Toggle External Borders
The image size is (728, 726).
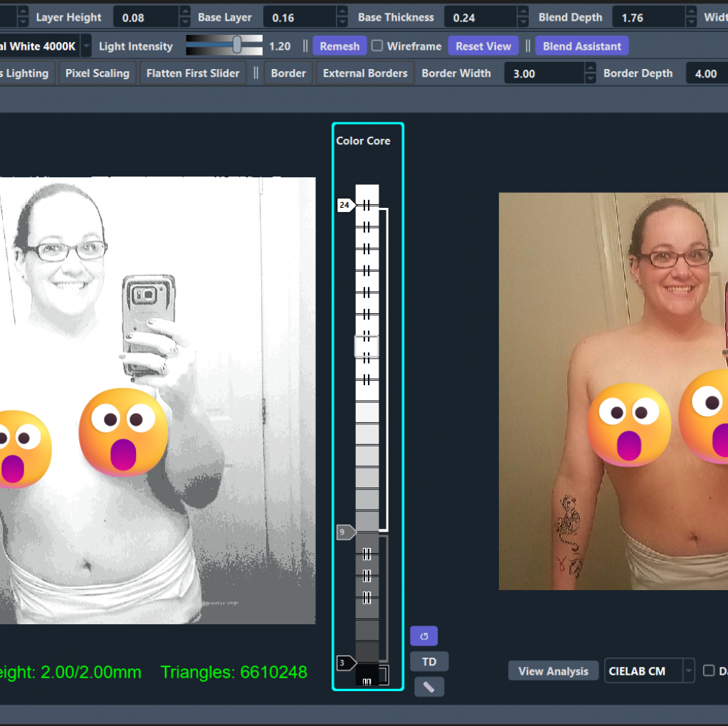[x=364, y=72]
